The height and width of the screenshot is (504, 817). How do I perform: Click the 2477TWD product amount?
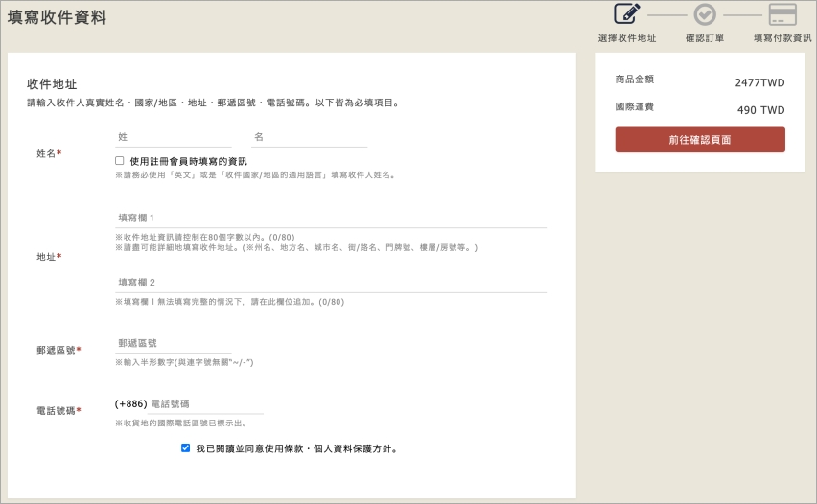[x=759, y=83]
